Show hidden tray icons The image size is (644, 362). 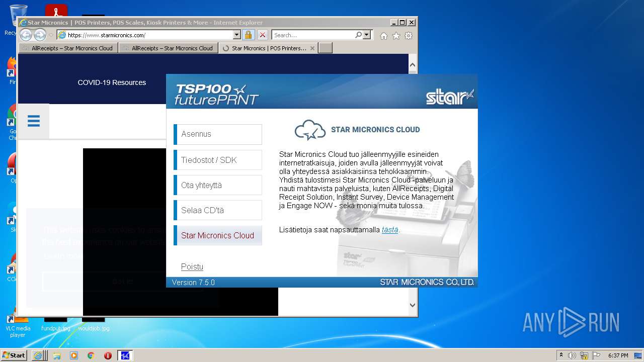coord(561,355)
